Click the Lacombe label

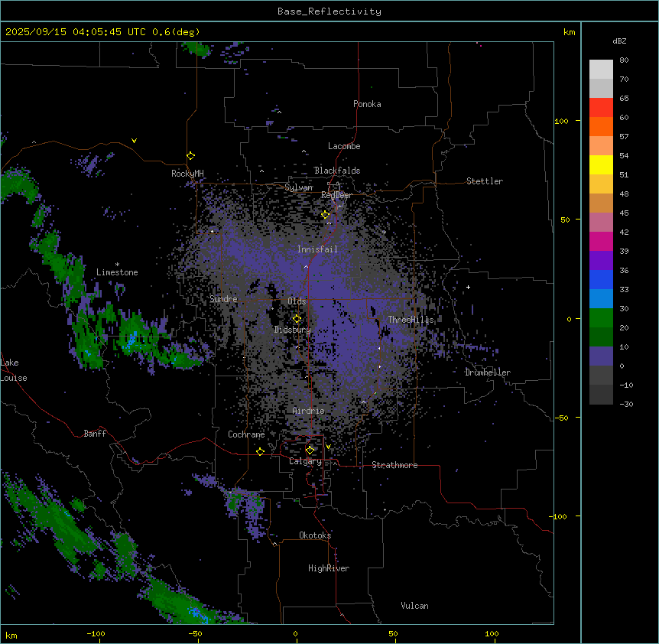(x=344, y=146)
